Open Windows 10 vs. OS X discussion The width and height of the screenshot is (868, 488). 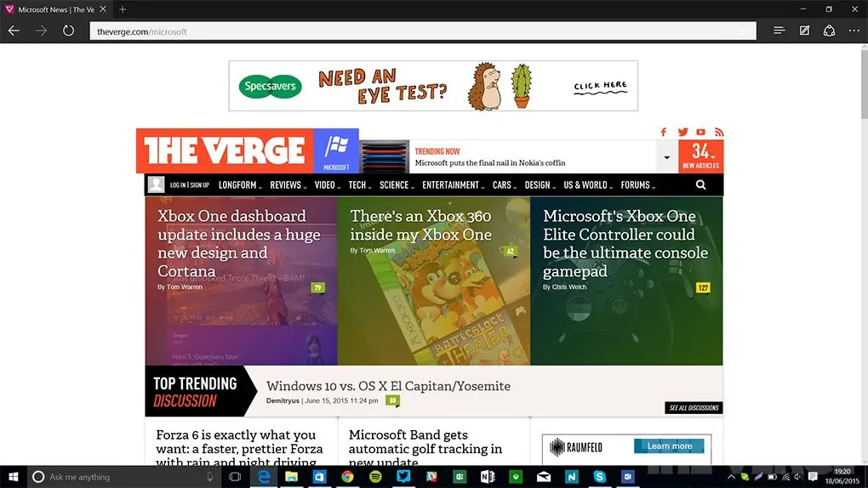[x=389, y=386]
